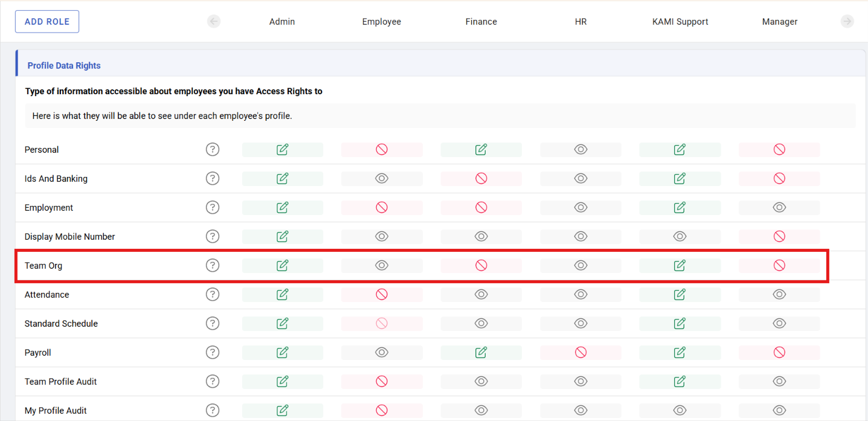Change Finance edit right for Personal

481,149
